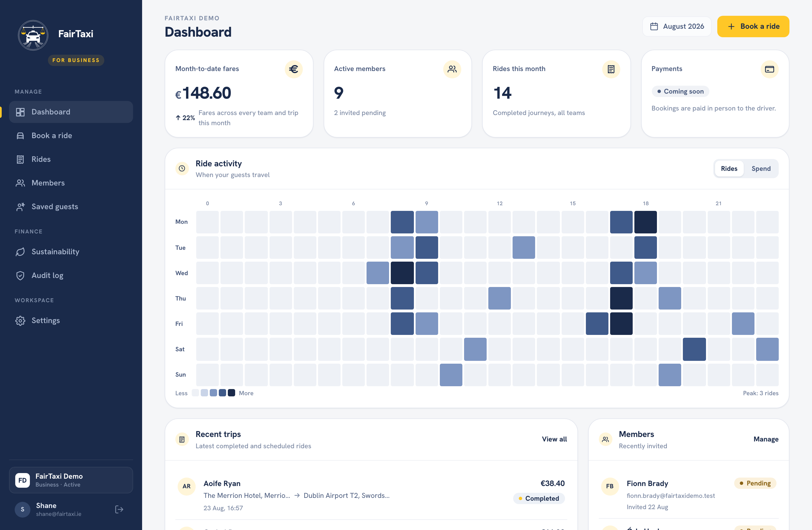
Task: Open the FairTaxi Demo workspace switcher
Action: [x=71, y=480]
